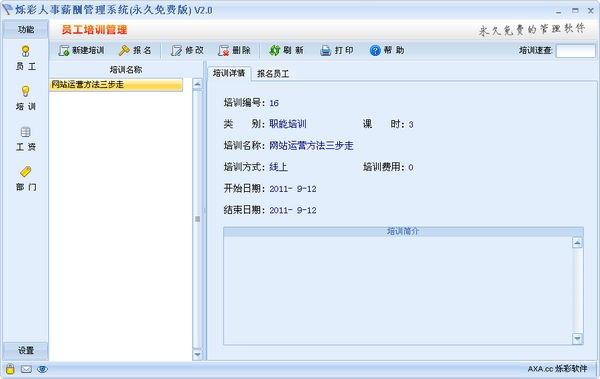Click into the 培训速查 search field
The image size is (600, 379).
[x=576, y=51]
